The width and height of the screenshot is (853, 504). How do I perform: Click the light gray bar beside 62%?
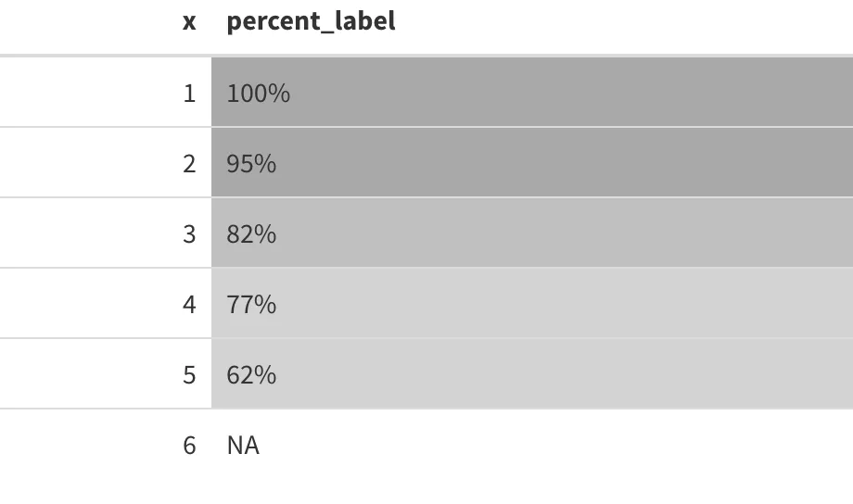[x=532, y=373]
